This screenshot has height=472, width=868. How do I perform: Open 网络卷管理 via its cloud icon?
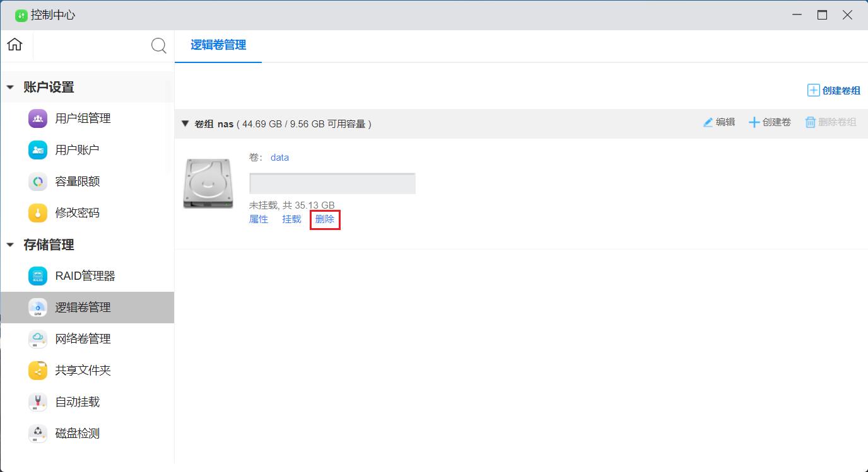click(38, 339)
